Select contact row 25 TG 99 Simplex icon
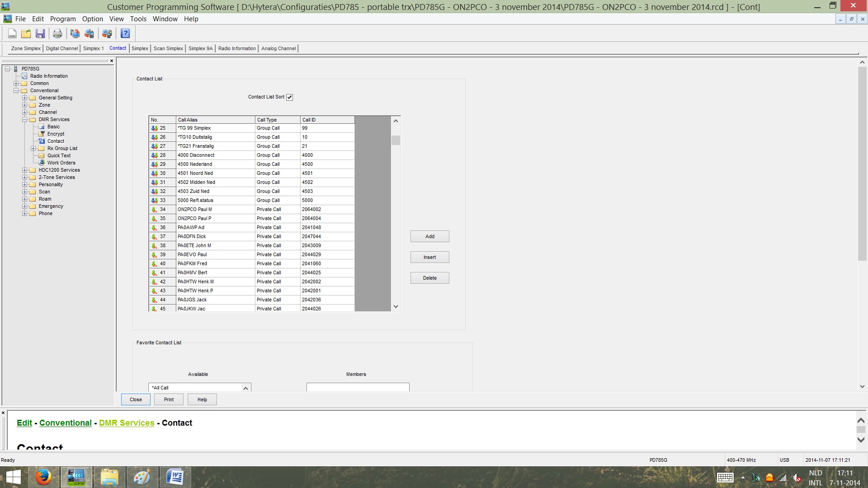 155,128
